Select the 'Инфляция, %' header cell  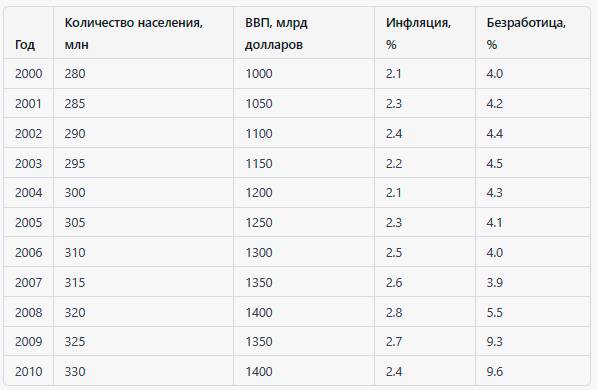[x=418, y=34]
